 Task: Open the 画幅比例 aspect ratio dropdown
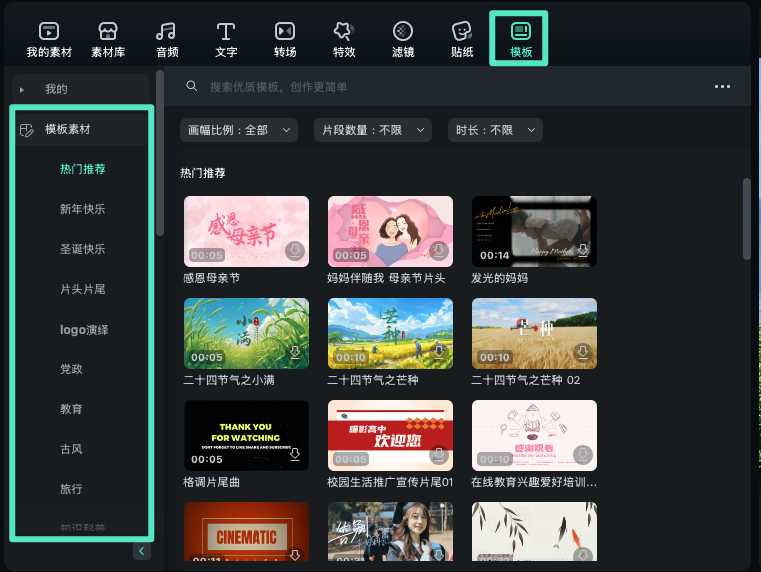pyautogui.click(x=239, y=130)
